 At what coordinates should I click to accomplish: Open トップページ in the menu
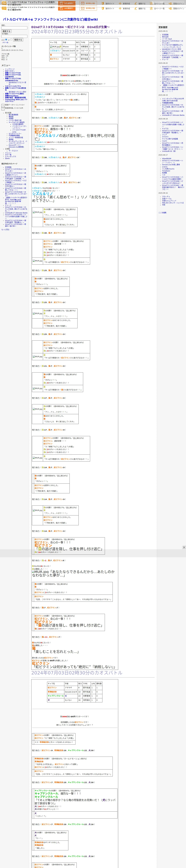click(10, 69)
